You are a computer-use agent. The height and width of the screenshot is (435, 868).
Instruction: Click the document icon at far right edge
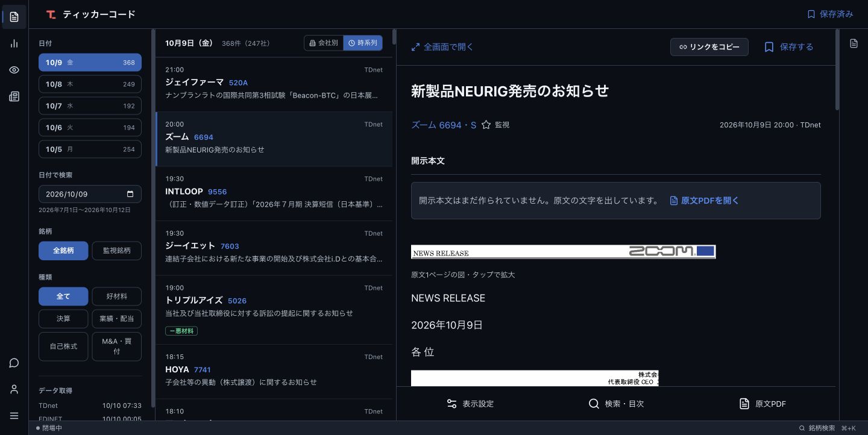coord(854,43)
